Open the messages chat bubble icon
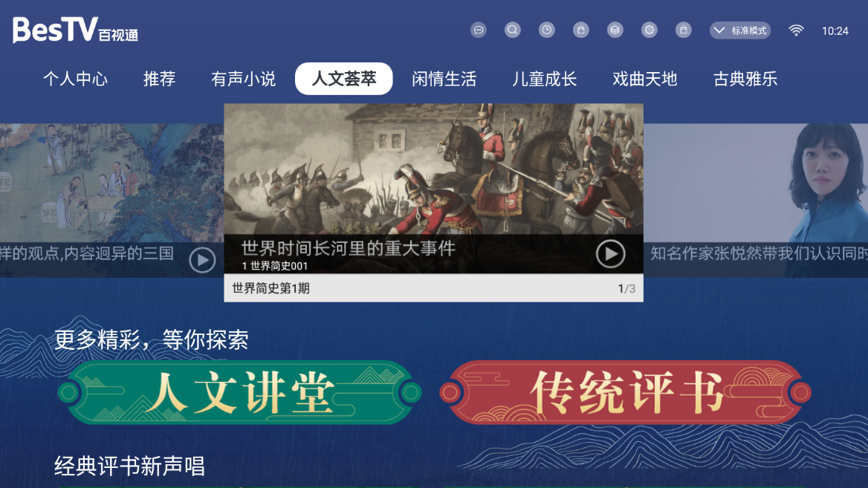The height and width of the screenshot is (488, 868). (479, 30)
